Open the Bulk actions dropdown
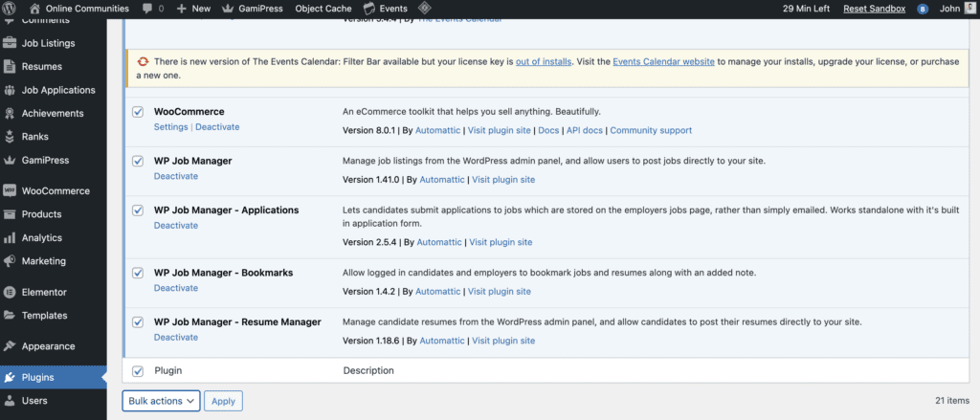Screen dimensions: 980x420 pyautogui.click(x=161, y=401)
